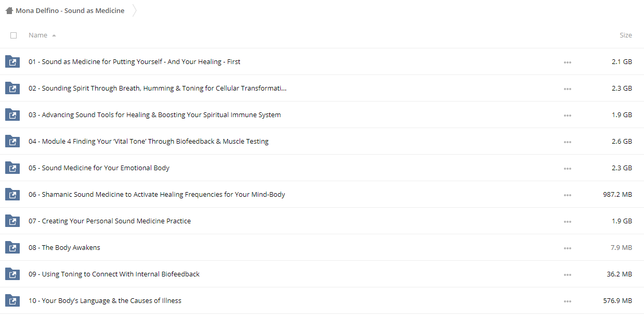644x316 pixels.
Task: Tick the select-all checkbox in the header
Action: point(14,35)
